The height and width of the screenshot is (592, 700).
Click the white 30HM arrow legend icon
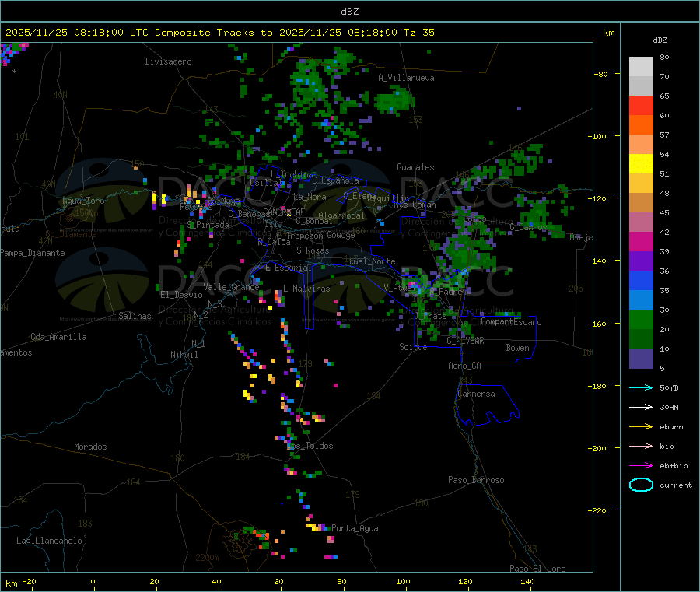click(641, 407)
